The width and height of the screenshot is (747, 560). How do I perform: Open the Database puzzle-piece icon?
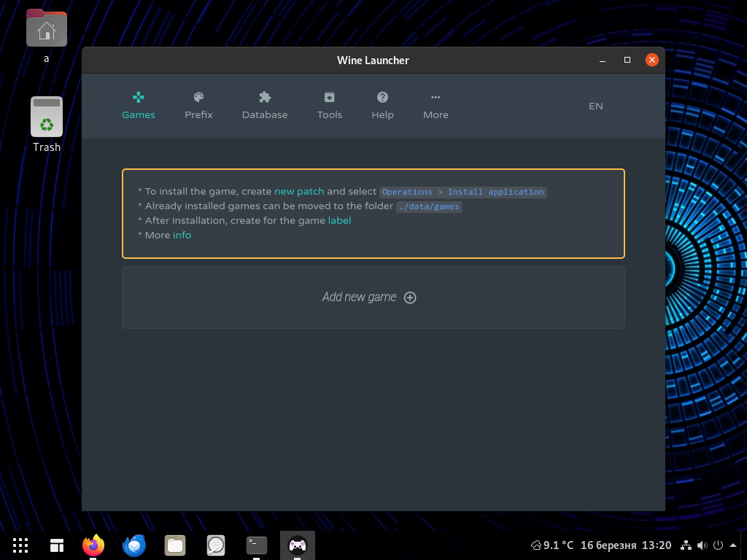pos(265,97)
